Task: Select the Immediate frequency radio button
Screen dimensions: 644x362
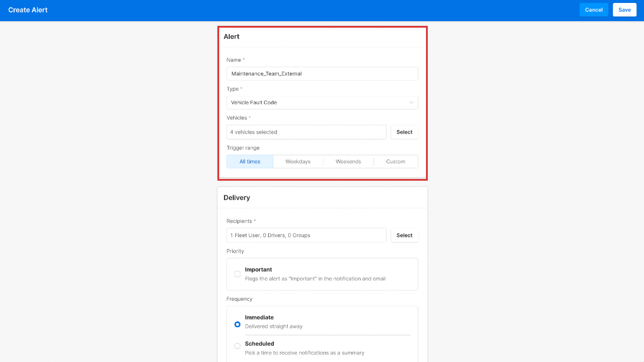Action: 237,324
